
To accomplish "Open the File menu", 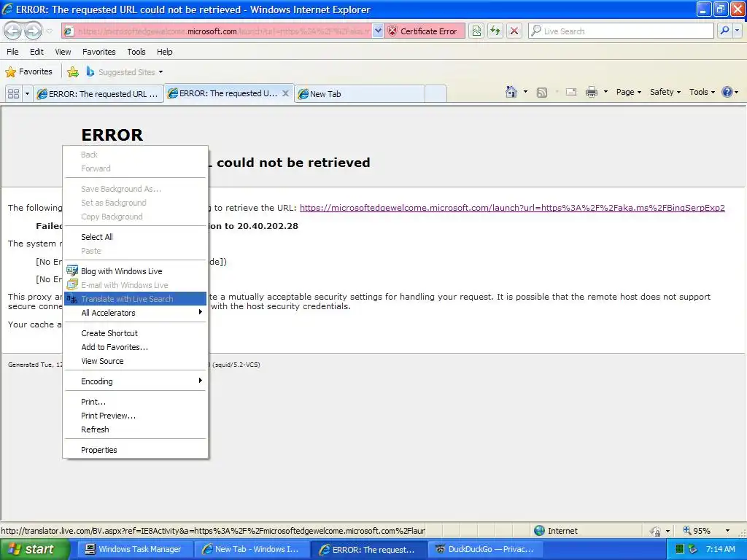I will [x=13, y=52].
